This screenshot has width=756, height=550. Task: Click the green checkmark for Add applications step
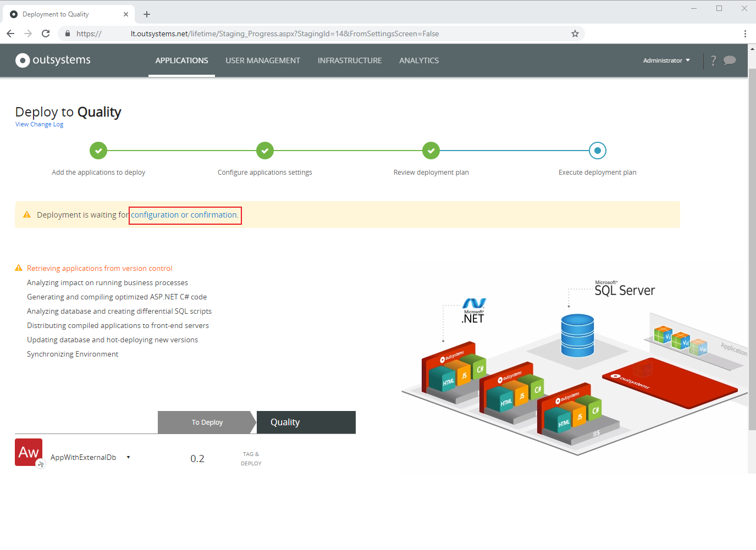(x=98, y=150)
